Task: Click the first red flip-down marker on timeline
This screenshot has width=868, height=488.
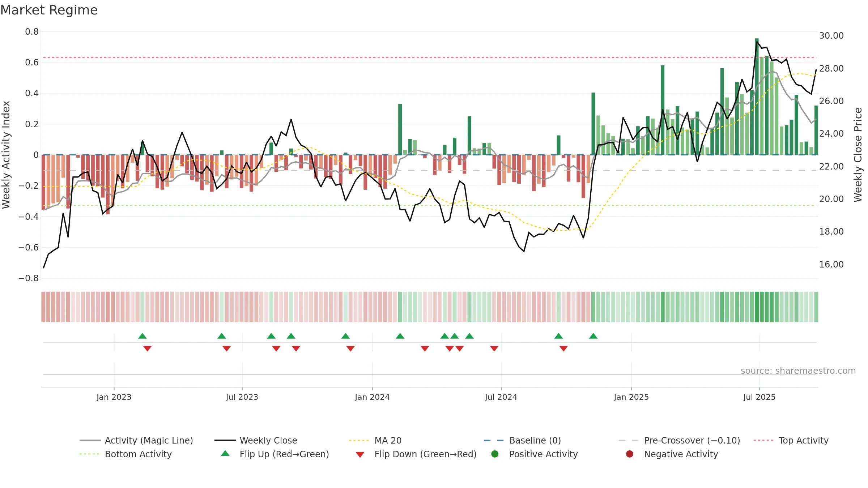Action: click(x=147, y=348)
